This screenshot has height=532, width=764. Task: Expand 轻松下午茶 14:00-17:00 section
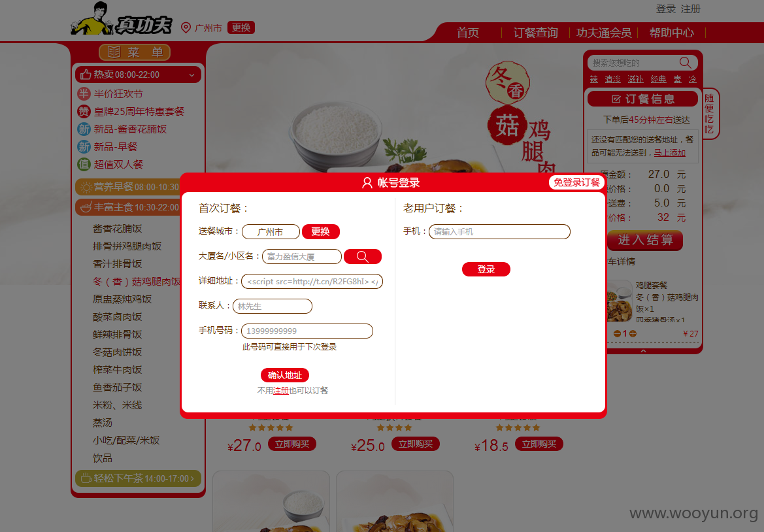(x=138, y=478)
